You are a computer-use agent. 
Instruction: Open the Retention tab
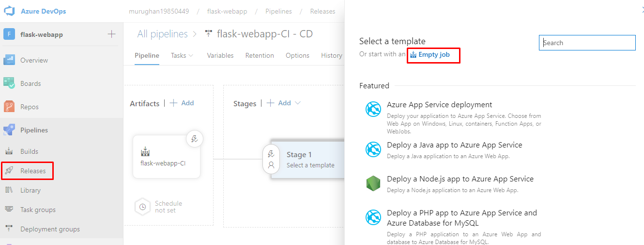coord(260,55)
